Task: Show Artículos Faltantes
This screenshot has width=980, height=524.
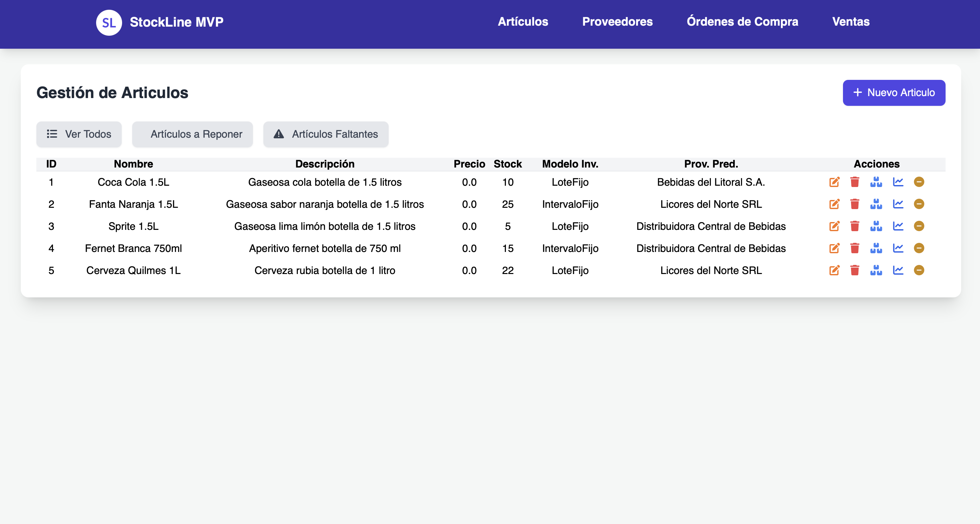Action: 326,134
